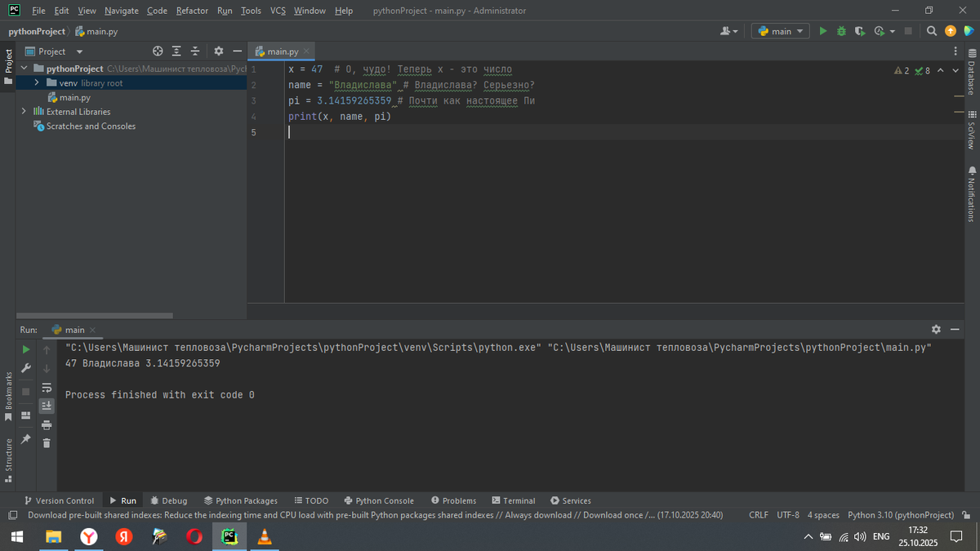Image resolution: width=980 pixels, height=551 pixels.
Task: Expand External Libraries node
Action: [x=24, y=112]
